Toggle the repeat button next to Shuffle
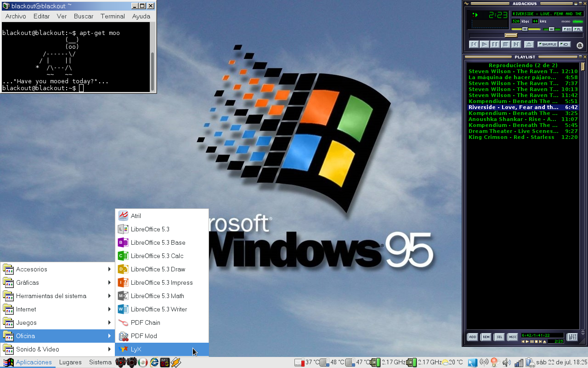The image size is (588, 368). click(x=565, y=45)
